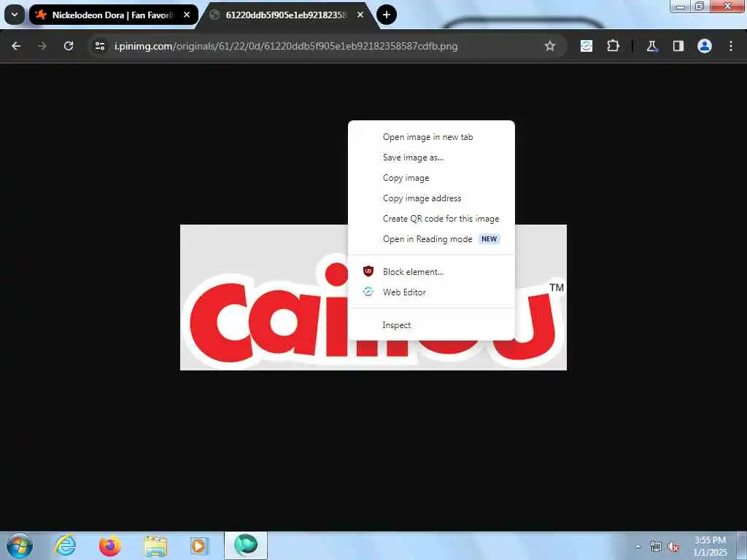Select Open in Reading mode
The height and width of the screenshot is (560, 747).
tap(431, 239)
